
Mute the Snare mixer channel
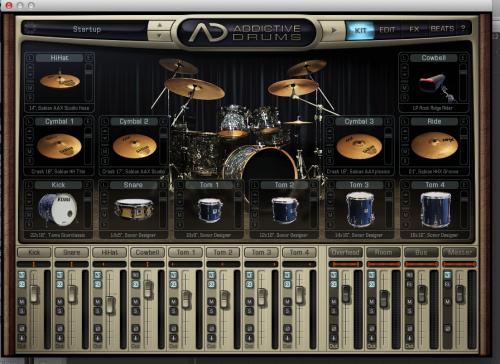(x=60, y=302)
